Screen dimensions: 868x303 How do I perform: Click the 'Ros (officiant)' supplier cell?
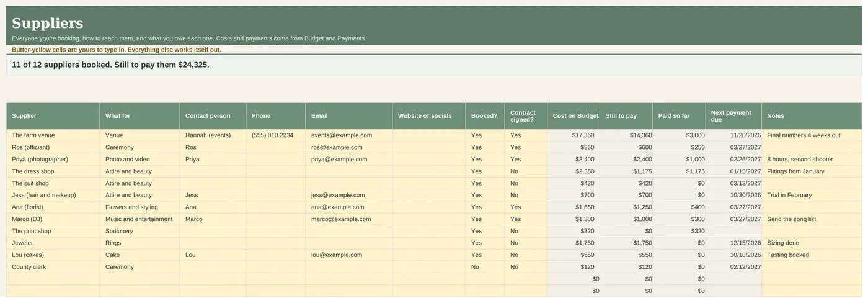tap(53, 147)
